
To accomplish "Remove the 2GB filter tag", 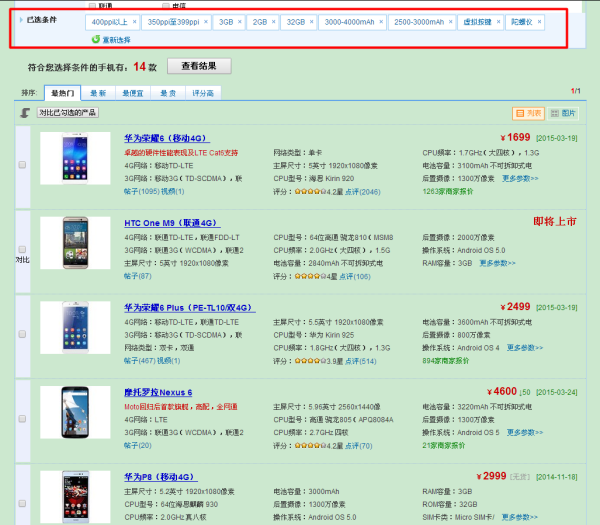I will (x=273, y=22).
